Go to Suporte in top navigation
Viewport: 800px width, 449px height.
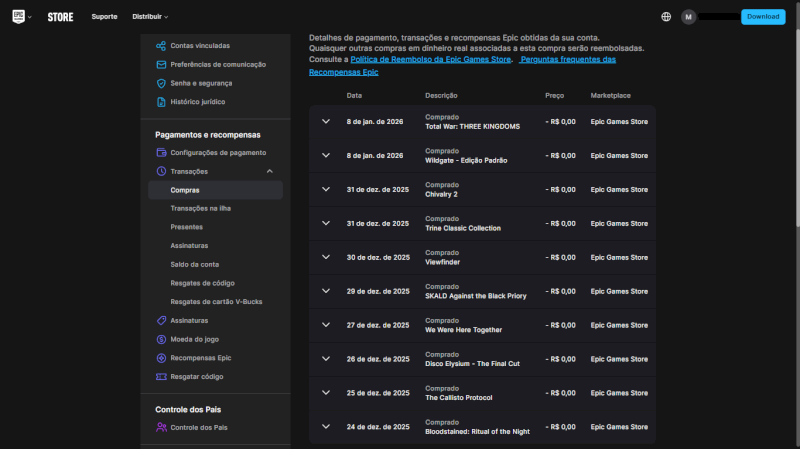(x=104, y=17)
